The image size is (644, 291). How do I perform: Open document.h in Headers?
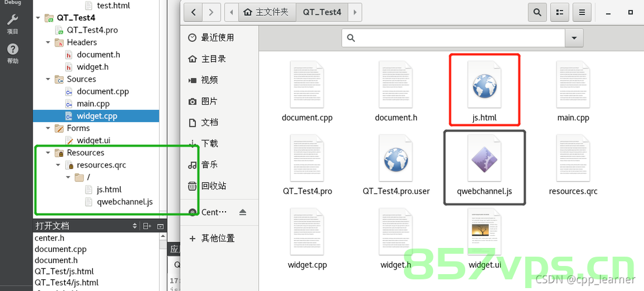pyautogui.click(x=98, y=55)
